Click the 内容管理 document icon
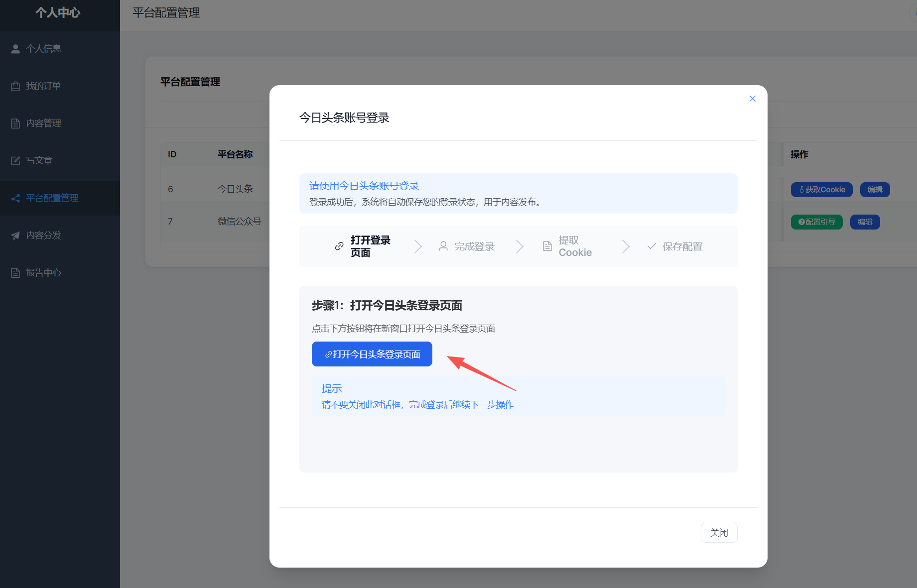The width and height of the screenshot is (917, 588). tap(15, 123)
